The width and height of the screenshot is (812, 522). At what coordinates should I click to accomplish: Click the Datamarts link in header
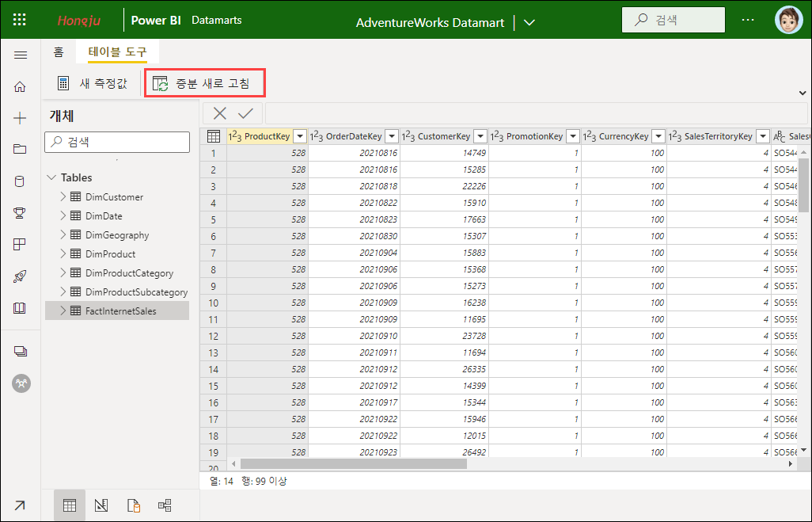point(217,21)
